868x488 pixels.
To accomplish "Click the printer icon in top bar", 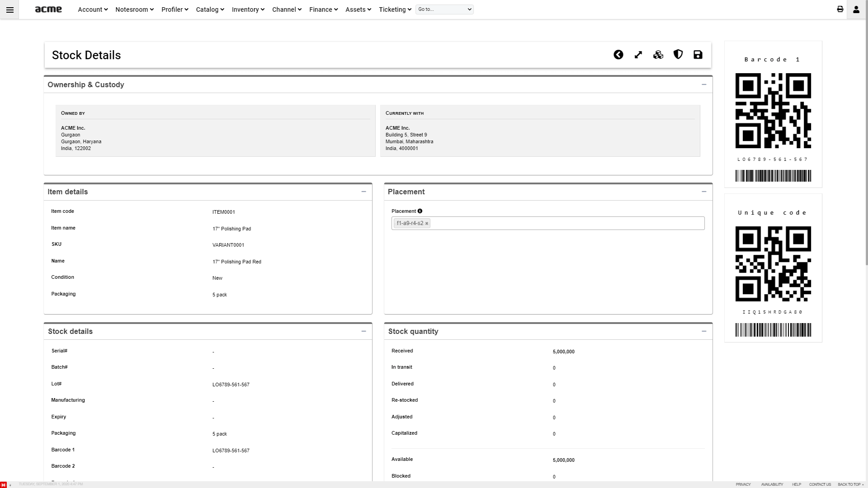I will tap(840, 9).
